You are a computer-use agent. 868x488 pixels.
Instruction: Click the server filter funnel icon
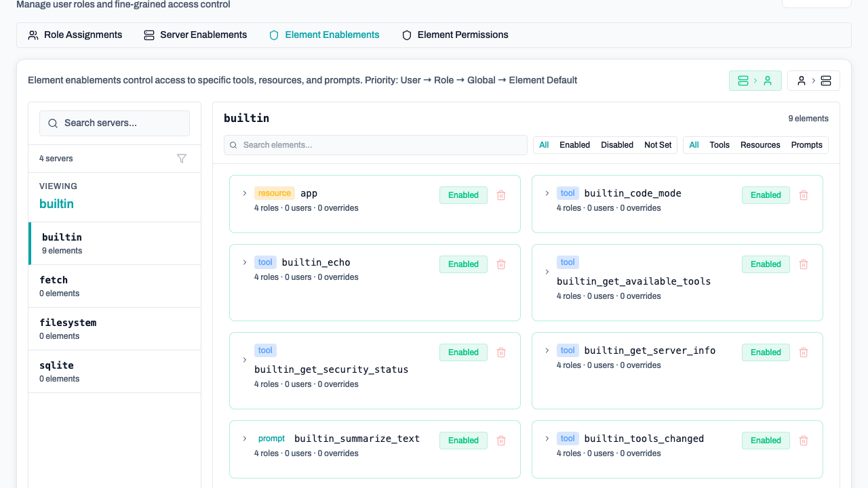coord(182,159)
